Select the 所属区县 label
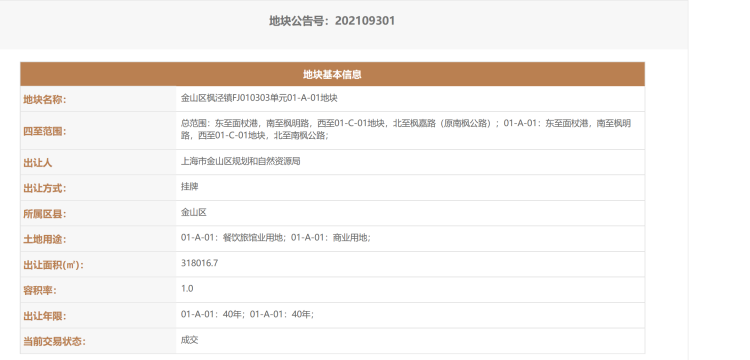 pos(45,214)
